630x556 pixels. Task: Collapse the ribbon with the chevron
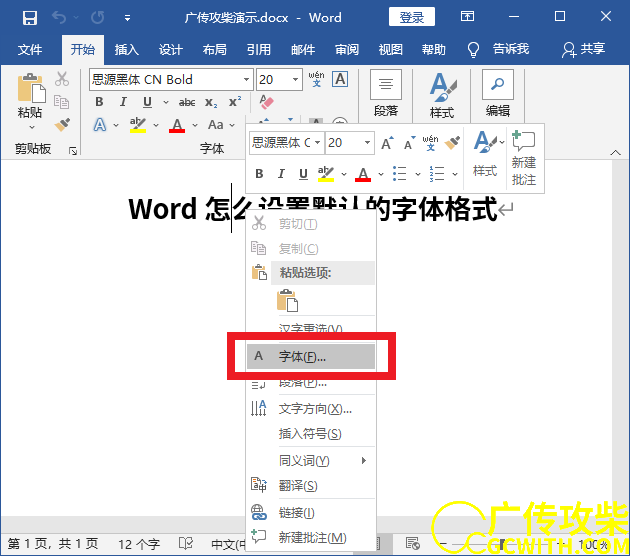point(615,153)
